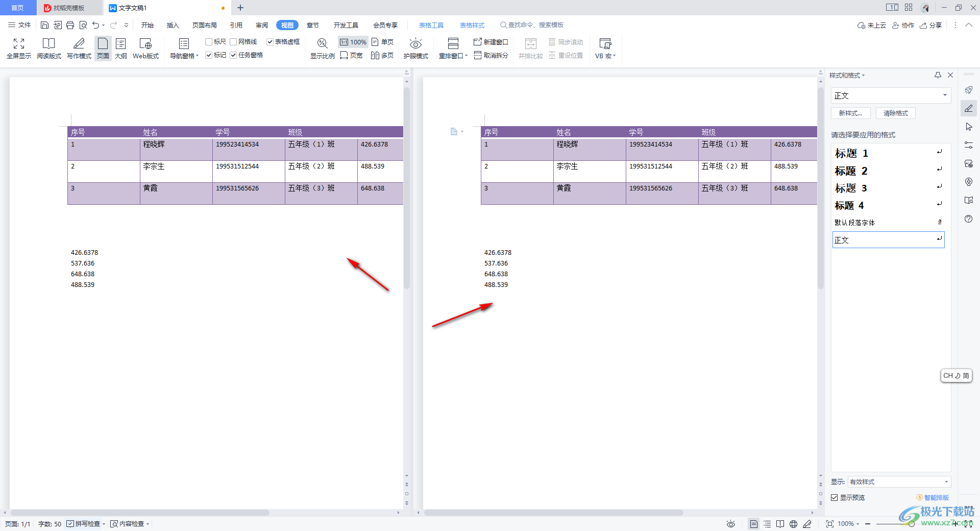Open the File (文件) menu
Image resolution: width=980 pixels, height=531 pixels.
click(x=19, y=25)
